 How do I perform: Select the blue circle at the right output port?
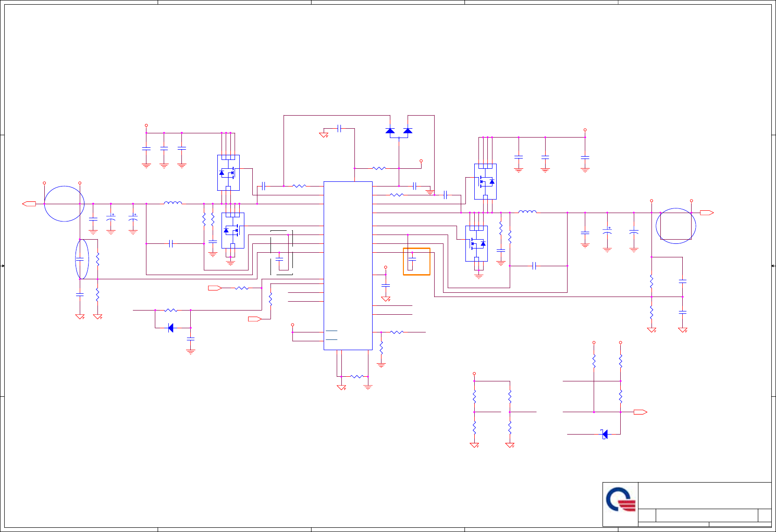[676, 226]
